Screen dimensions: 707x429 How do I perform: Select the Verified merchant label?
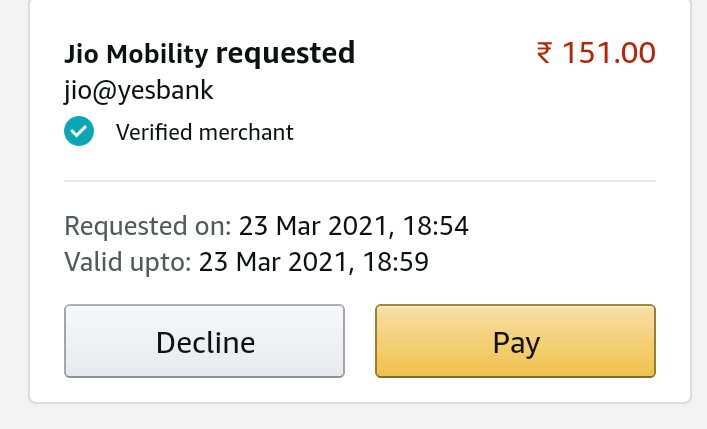(x=204, y=133)
